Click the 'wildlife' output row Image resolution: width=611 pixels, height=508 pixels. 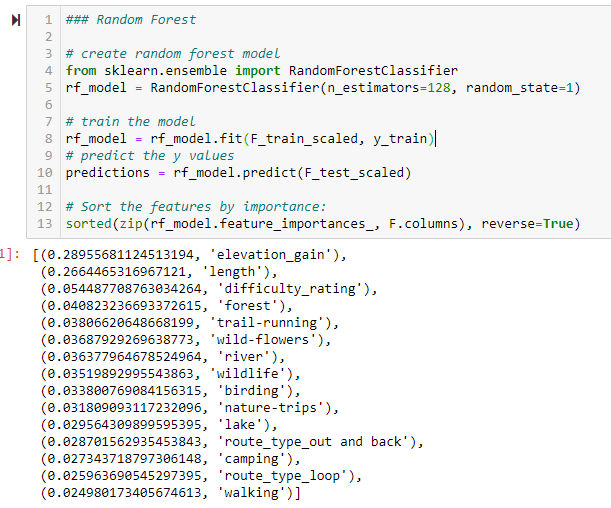pos(170,374)
